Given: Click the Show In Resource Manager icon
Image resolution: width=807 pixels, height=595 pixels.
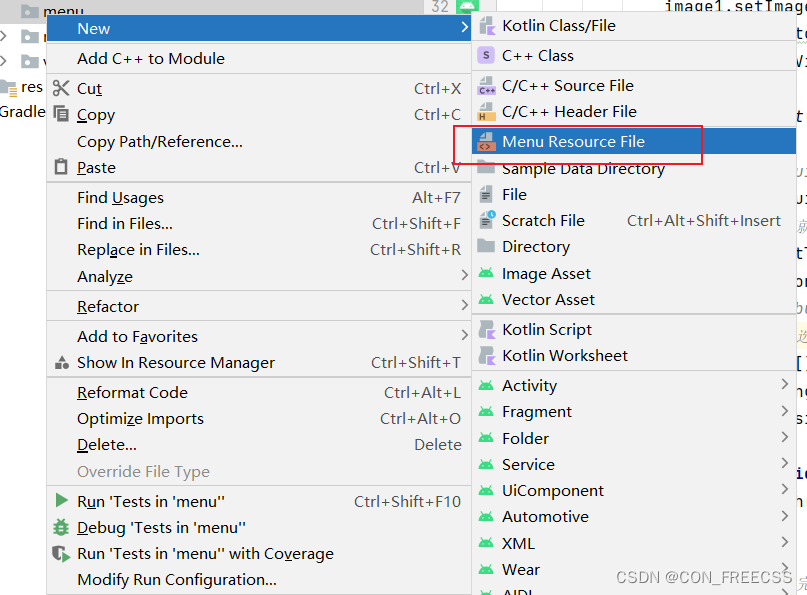Looking at the screenshot, I should point(62,363).
